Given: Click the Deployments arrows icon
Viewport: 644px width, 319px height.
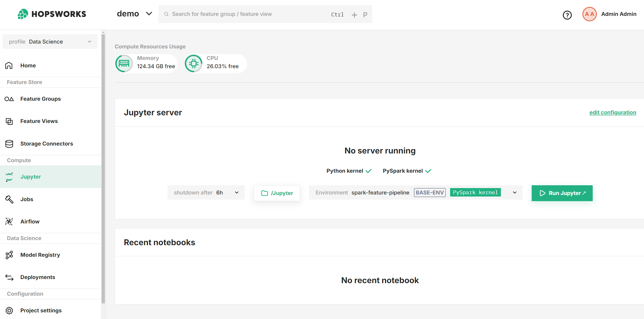Looking at the screenshot, I should (9, 277).
